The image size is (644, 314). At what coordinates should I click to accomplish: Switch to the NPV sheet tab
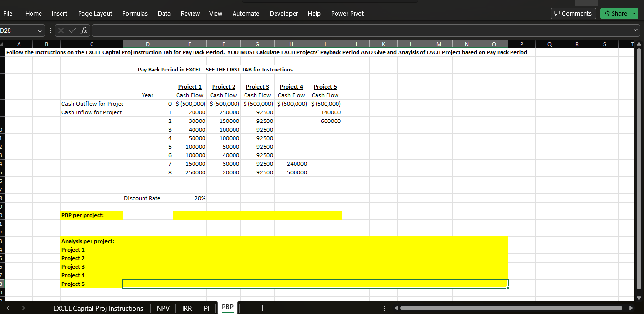(163, 308)
